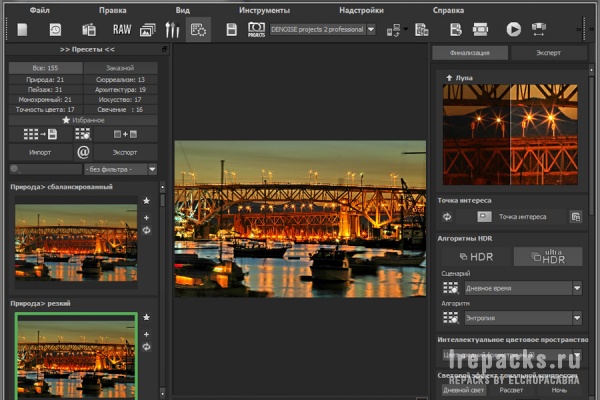
Task: Toggle the post-processing settings gear icon
Action: click(x=198, y=29)
